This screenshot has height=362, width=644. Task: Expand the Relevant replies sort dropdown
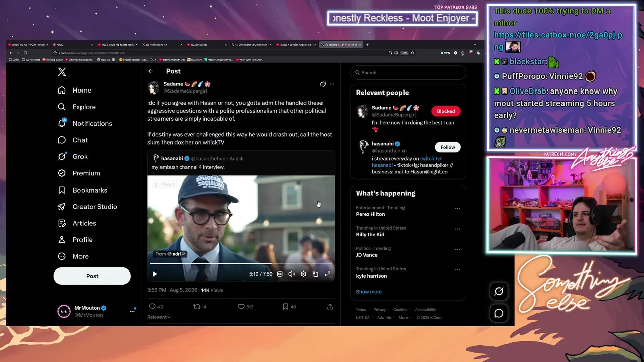pyautogui.click(x=159, y=317)
